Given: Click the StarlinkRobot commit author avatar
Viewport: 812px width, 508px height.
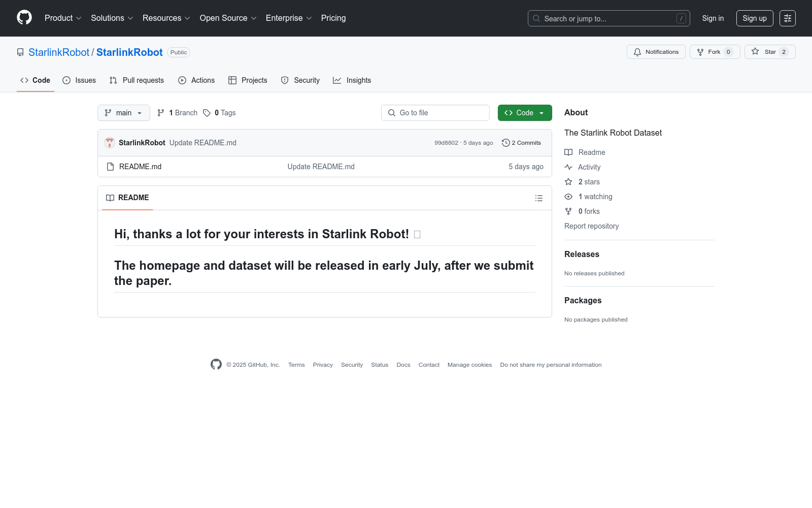Looking at the screenshot, I should click(x=110, y=143).
